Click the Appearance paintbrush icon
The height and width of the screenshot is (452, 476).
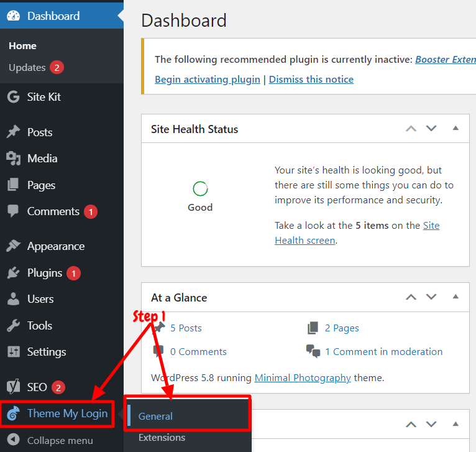point(13,246)
